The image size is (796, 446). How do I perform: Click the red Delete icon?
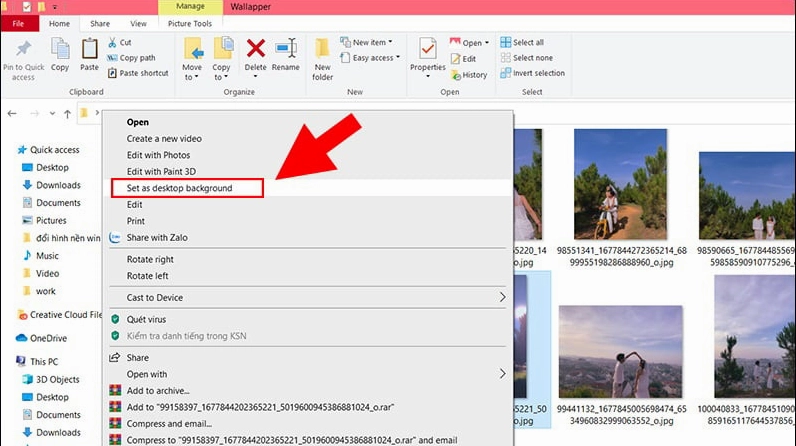coord(256,49)
